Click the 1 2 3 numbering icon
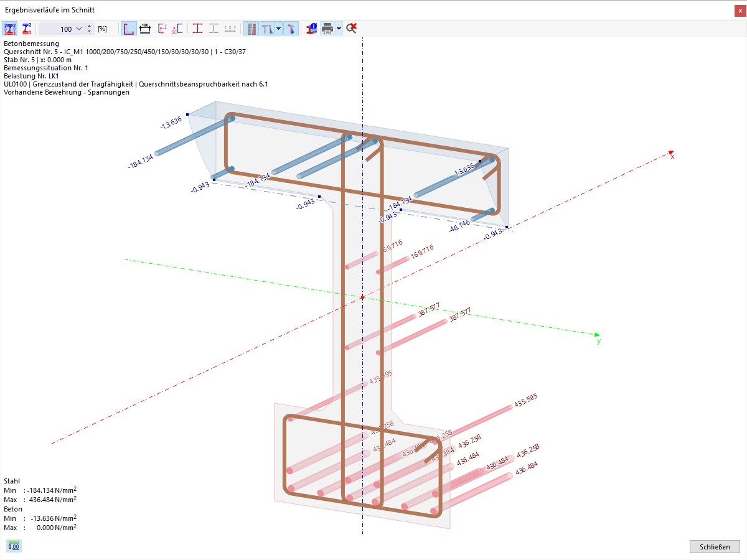 point(230,29)
